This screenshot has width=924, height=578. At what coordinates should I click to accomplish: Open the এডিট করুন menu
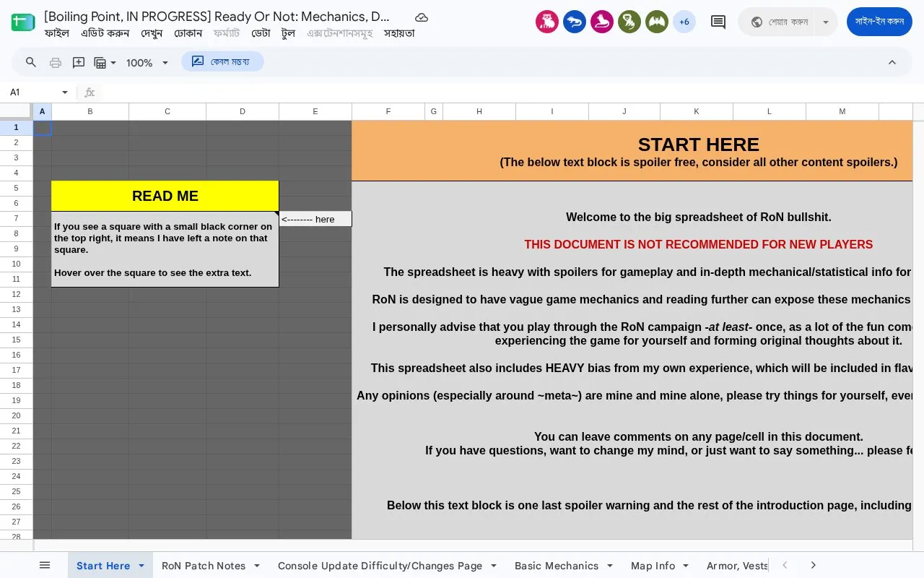pos(105,33)
